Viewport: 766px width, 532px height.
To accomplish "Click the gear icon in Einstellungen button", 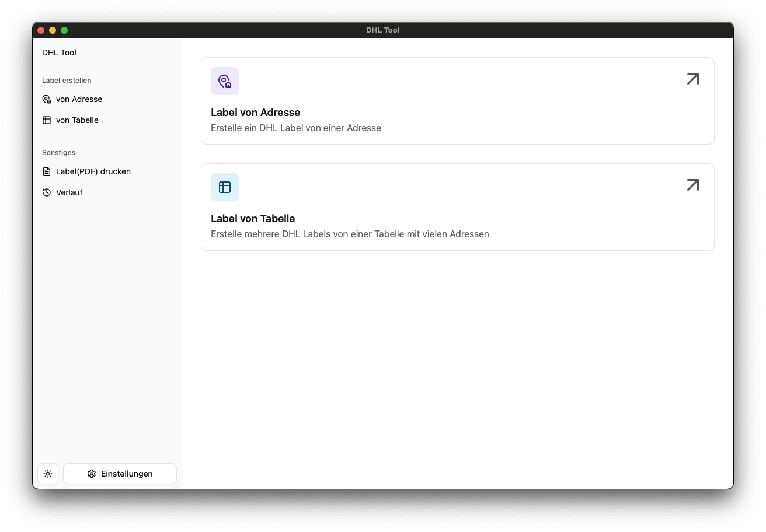I will point(92,474).
